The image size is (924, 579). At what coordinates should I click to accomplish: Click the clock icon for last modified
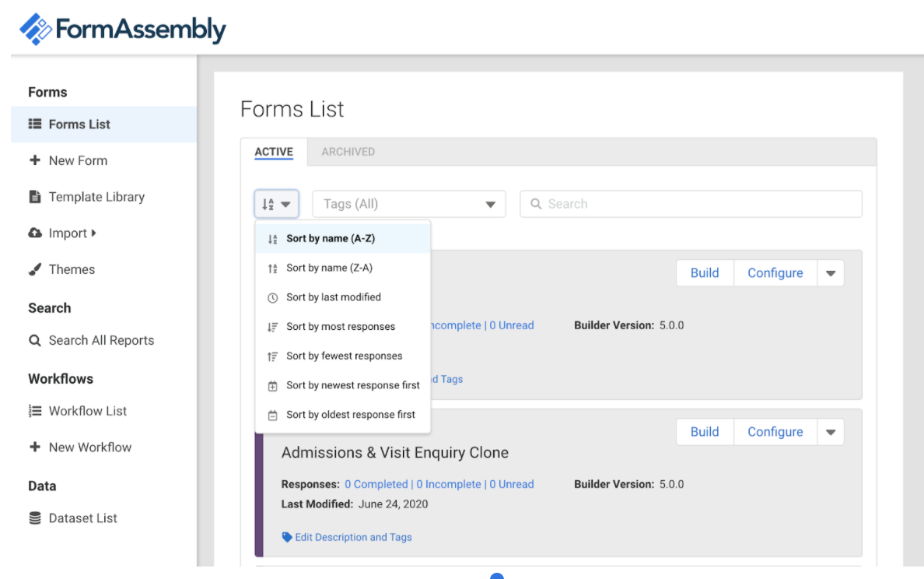[x=272, y=298]
